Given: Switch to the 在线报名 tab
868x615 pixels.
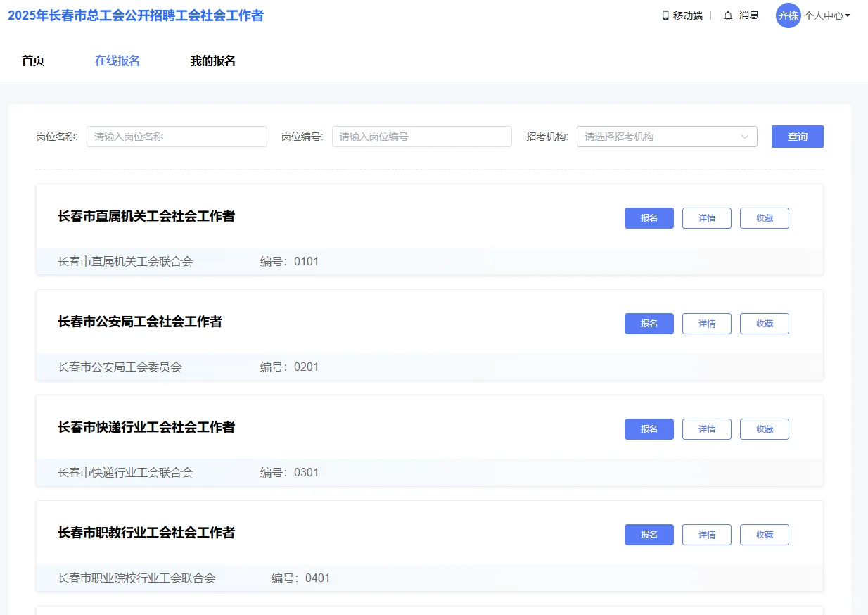Looking at the screenshot, I should pos(116,61).
